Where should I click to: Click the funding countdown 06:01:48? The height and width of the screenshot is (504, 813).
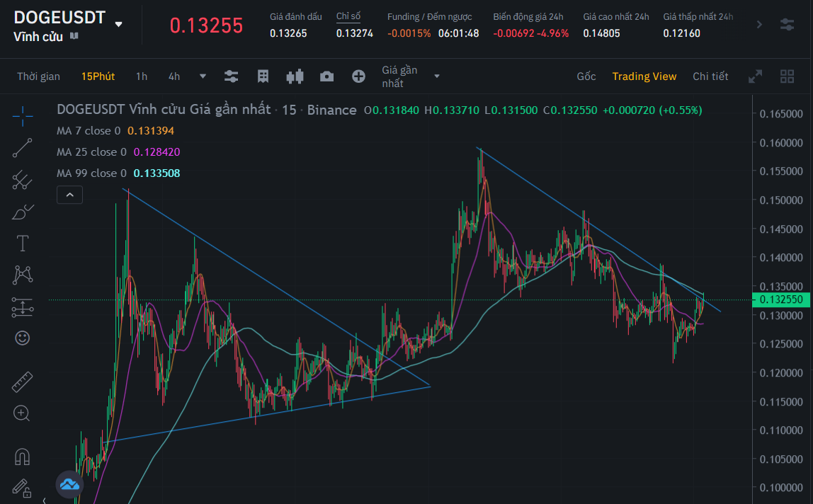(x=458, y=33)
